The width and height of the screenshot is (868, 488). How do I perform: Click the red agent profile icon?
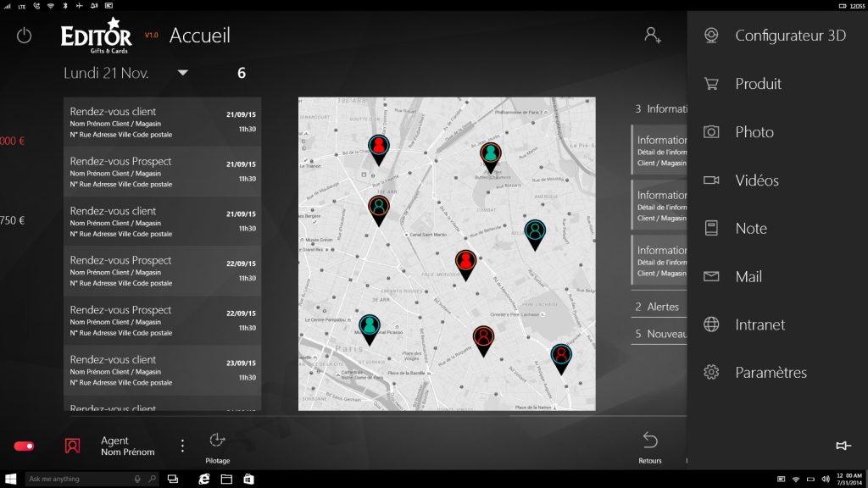coord(73,446)
